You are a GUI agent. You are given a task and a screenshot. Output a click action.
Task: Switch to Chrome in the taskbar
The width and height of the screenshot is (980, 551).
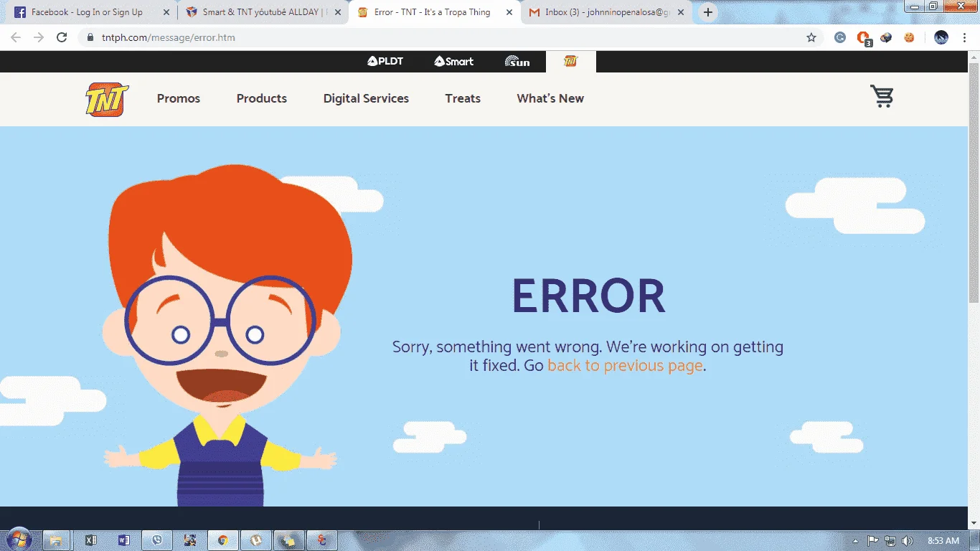tap(222, 540)
